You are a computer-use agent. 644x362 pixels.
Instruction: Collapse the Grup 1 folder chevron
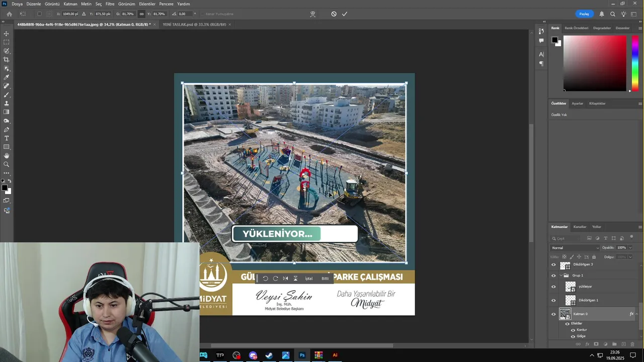click(x=561, y=276)
